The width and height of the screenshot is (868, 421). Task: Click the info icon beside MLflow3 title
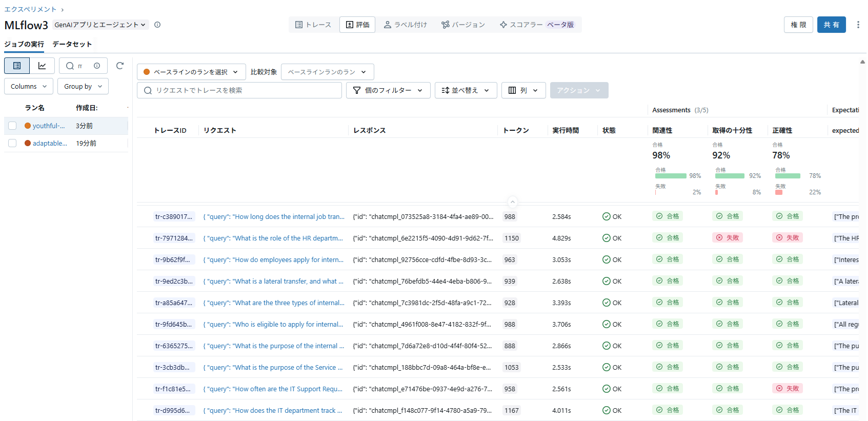click(x=157, y=25)
